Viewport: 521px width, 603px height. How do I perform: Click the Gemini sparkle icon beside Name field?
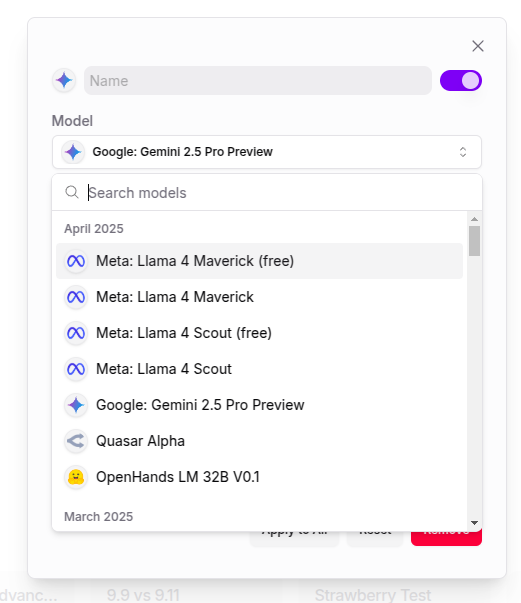64,81
